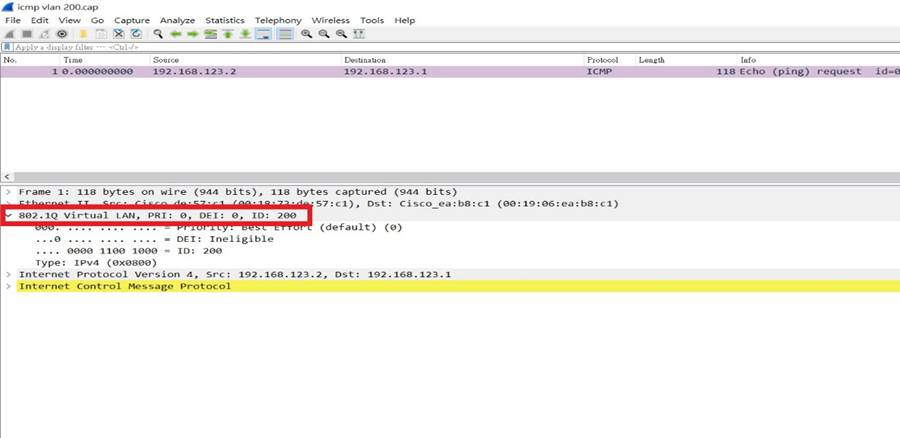
Task: Open a capture file via folder icon
Action: [x=83, y=34]
